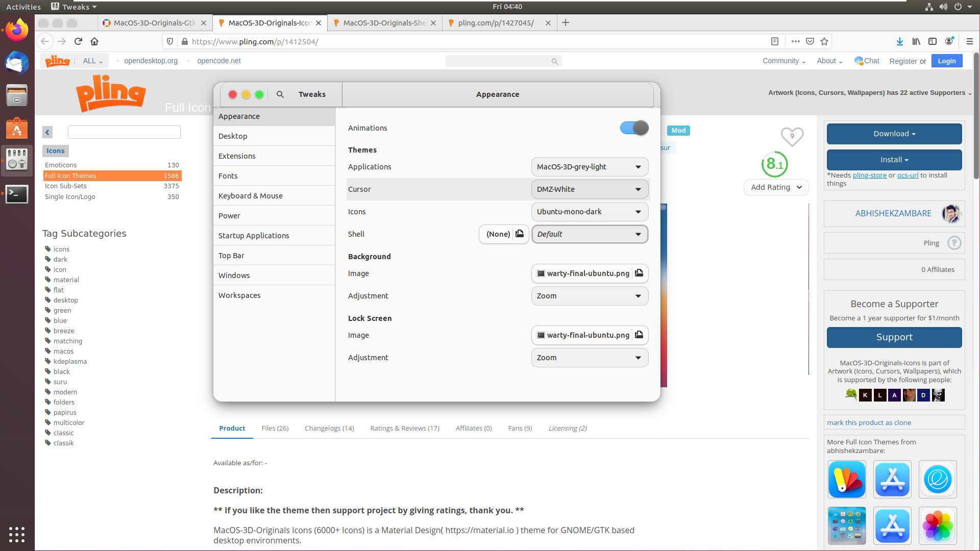Screen dimensions: 980x551
Task: Show Firefox sidebars
Action: [933, 41]
